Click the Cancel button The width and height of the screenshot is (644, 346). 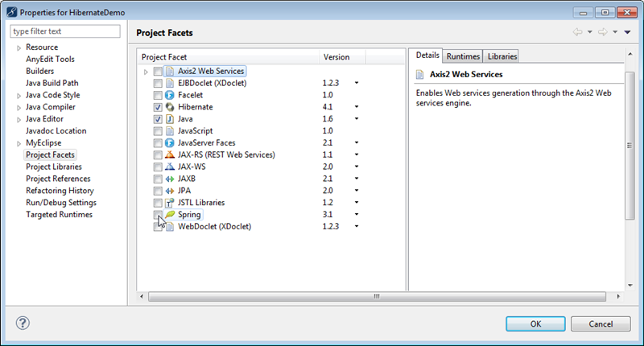pos(600,323)
